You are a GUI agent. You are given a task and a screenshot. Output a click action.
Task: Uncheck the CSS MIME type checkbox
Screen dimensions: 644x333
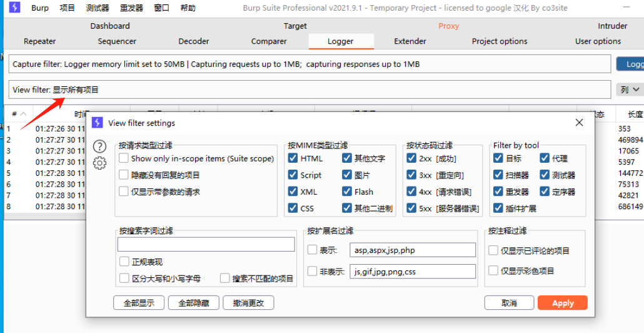pyautogui.click(x=293, y=208)
